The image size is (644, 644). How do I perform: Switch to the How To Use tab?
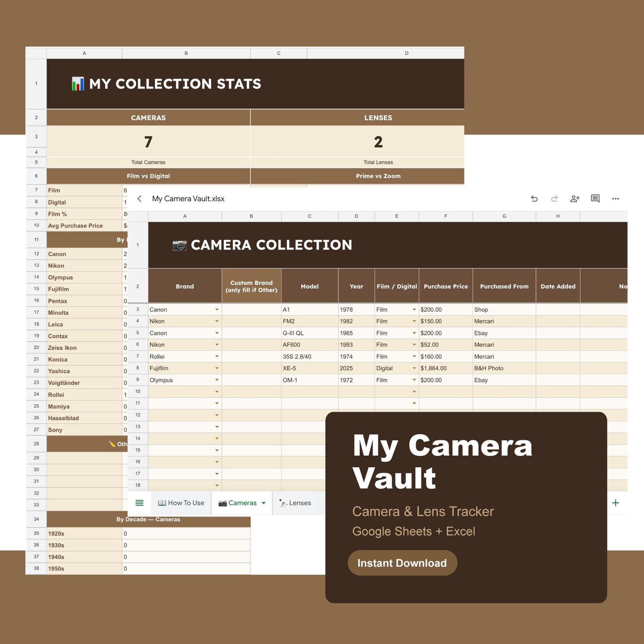coord(181,503)
